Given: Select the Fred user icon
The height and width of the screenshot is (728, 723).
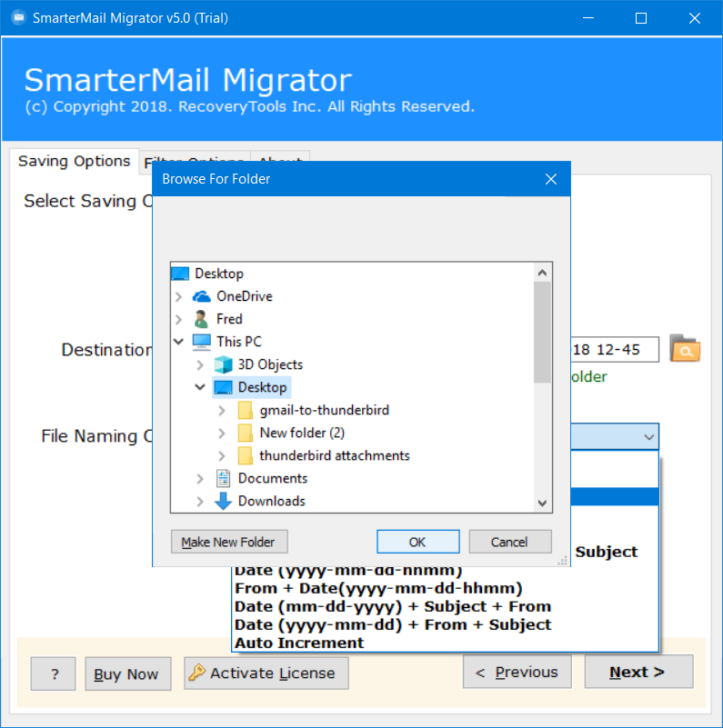Looking at the screenshot, I should pos(201,319).
